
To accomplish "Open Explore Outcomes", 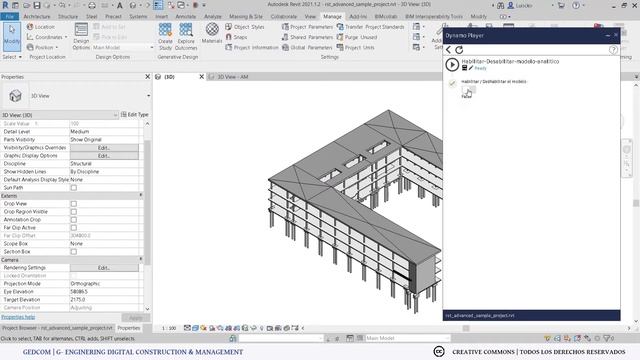I will pos(186,37).
